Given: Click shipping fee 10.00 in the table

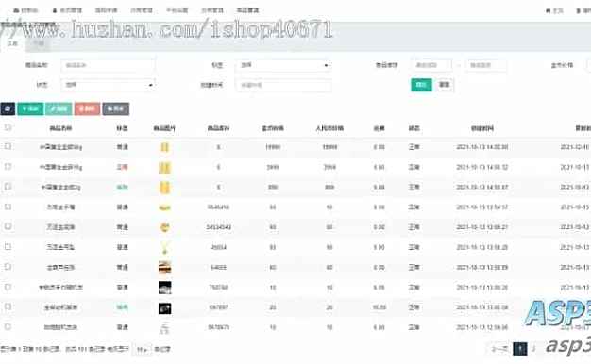Looking at the screenshot, I should 380,307.
